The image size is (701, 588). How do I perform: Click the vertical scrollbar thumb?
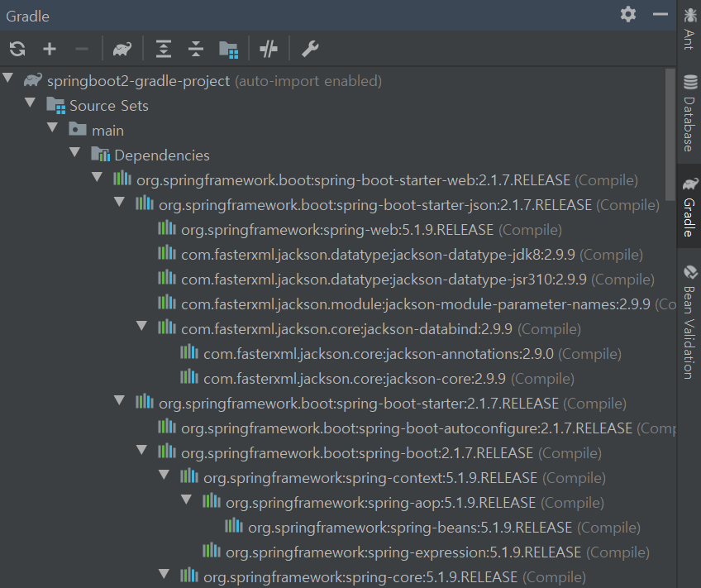coord(670,134)
